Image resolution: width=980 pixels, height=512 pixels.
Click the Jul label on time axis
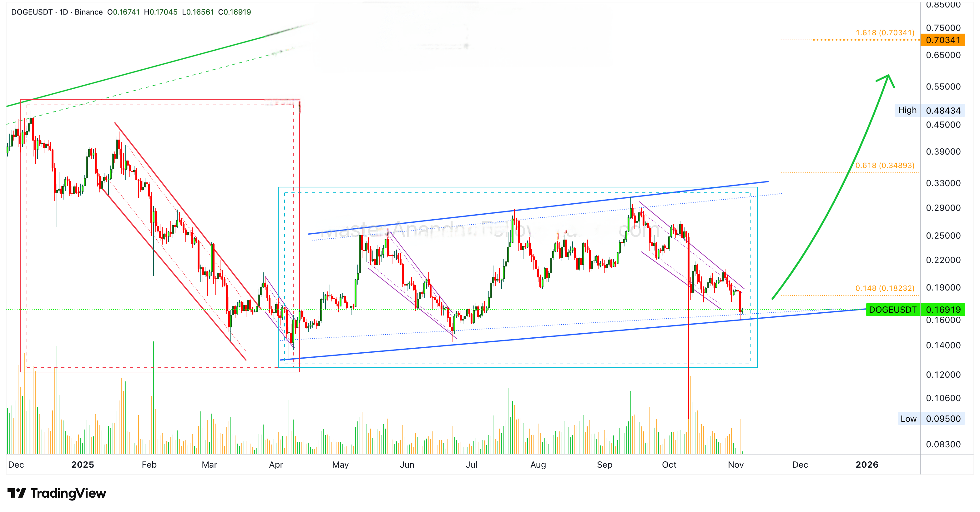coord(471,465)
